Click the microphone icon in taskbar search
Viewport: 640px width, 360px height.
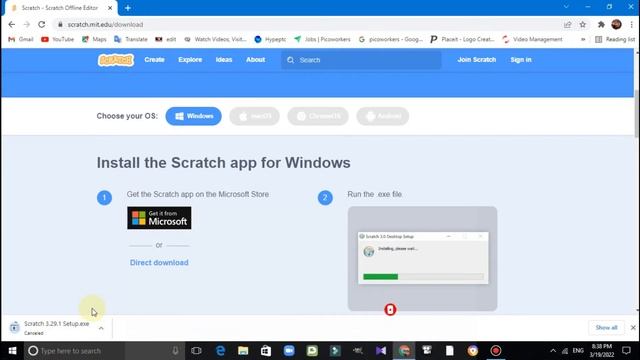coord(175,351)
